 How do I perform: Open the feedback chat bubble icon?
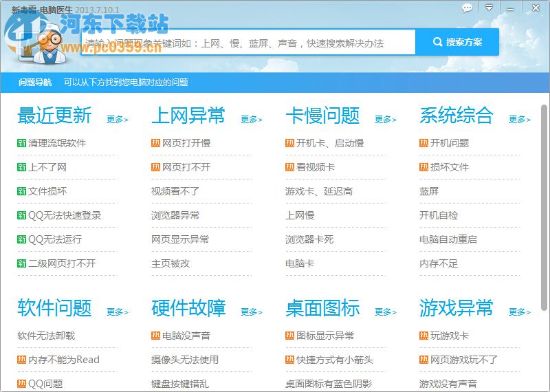(x=467, y=8)
